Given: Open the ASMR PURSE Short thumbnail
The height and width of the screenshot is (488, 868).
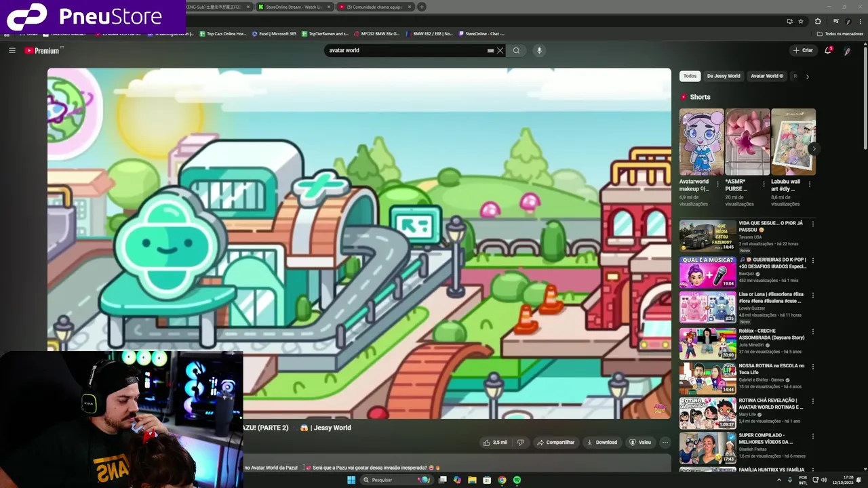Looking at the screenshot, I should click(x=747, y=142).
